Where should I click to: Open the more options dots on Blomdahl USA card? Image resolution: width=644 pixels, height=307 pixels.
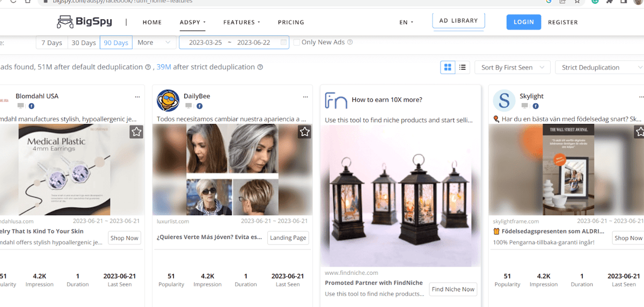click(137, 97)
